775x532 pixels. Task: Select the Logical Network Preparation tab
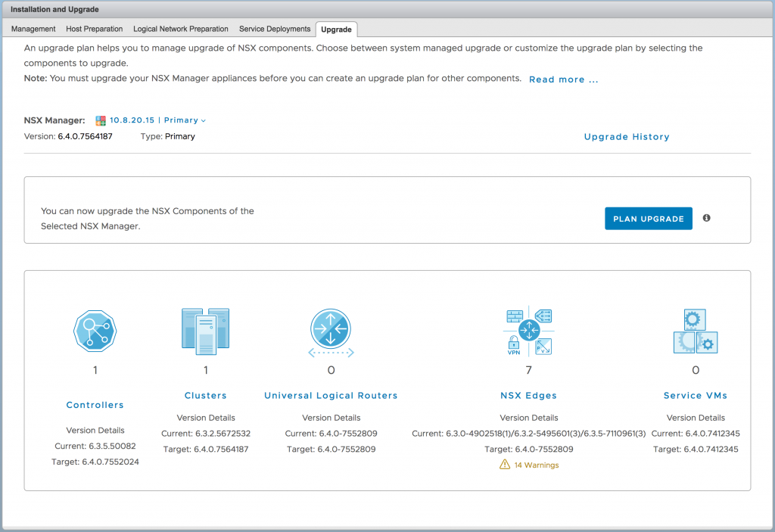point(180,29)
